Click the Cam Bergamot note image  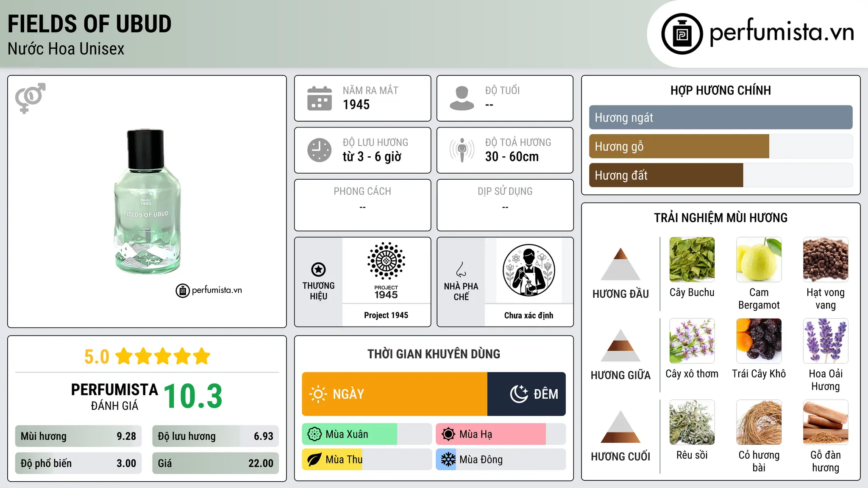[759, 260]
